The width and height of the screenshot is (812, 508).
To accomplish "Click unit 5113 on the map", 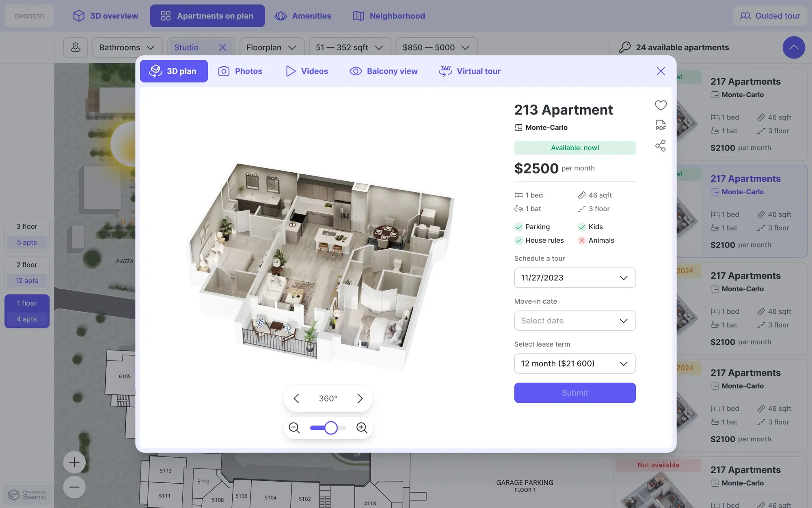I will 165,471.
